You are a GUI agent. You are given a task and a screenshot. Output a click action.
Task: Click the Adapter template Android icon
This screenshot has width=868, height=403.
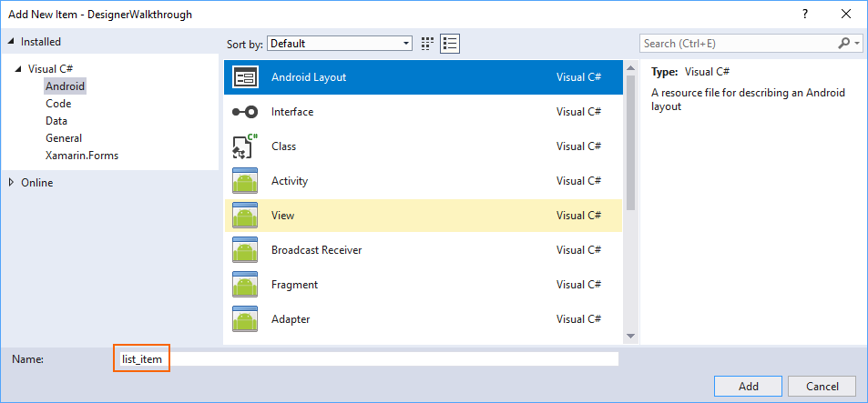(245, 319)
